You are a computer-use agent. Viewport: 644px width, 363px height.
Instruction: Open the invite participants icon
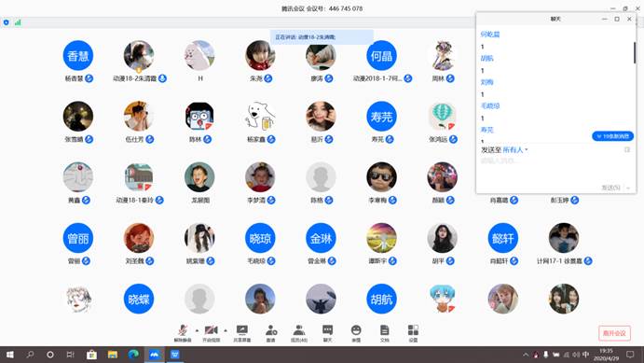point(271,333)
